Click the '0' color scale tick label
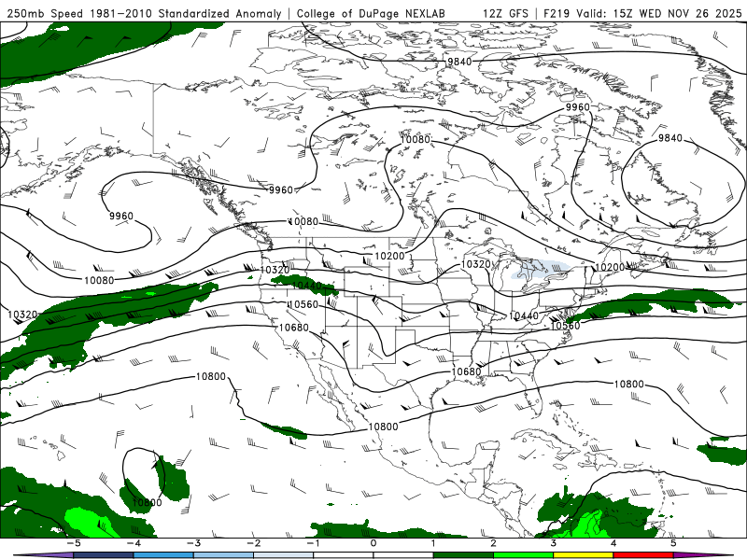This screenshot has height=560, width=747. (x=373, y=543)
